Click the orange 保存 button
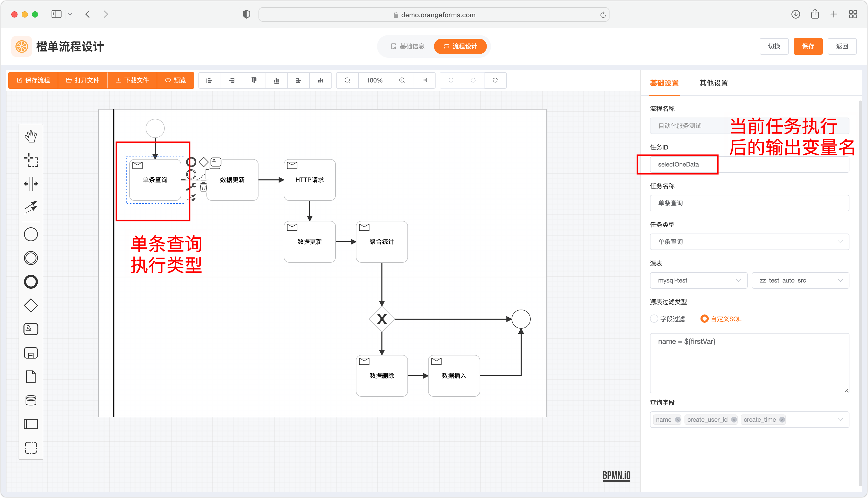The image size is (868, 498). [808, 46]
